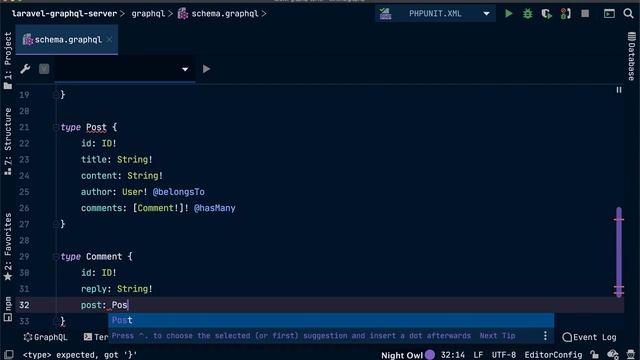Open the Event Log

589,337
